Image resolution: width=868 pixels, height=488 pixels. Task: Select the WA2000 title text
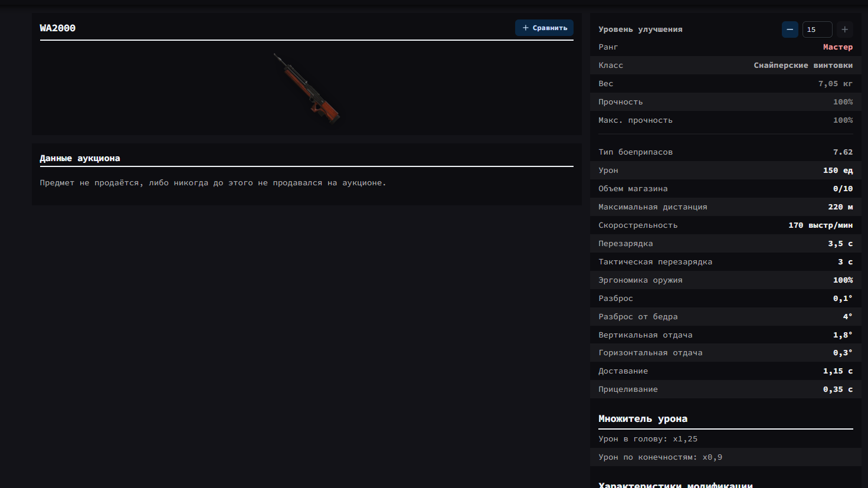(58, 28)
